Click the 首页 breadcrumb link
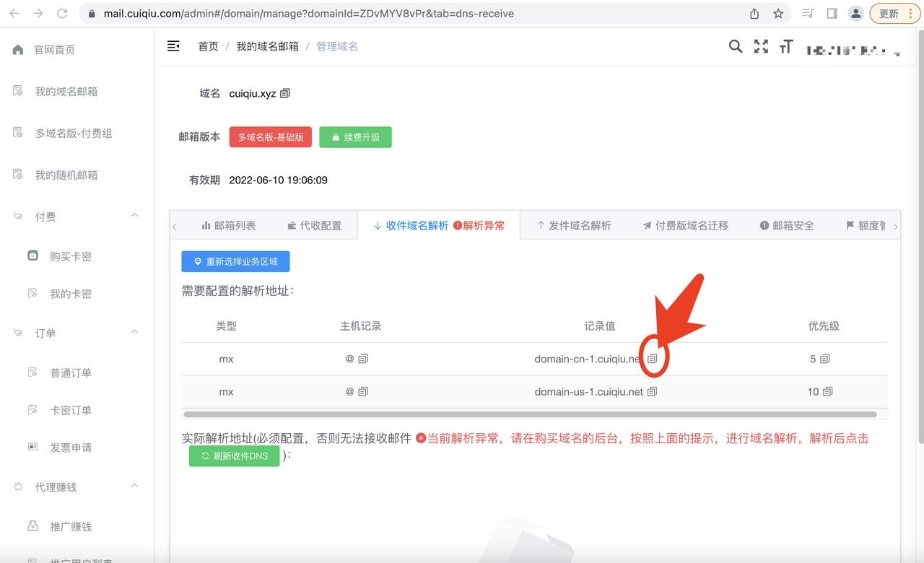Viewport: 924px width, 563px height. (x=208, y=46)
